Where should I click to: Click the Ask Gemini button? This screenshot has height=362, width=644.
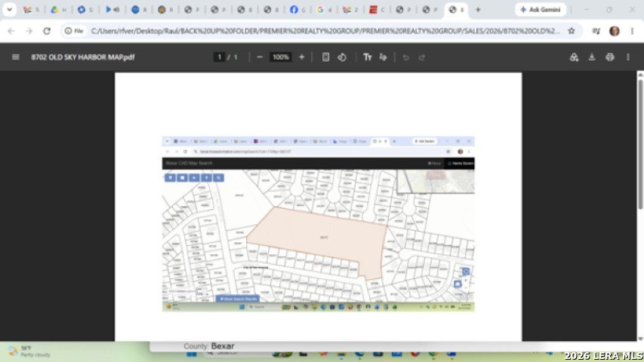tap(541, 10)
